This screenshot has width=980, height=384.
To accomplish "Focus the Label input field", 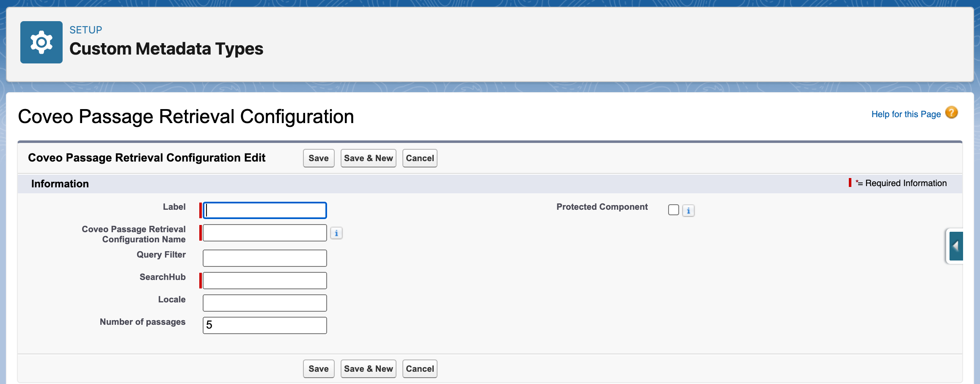I will pyautogui.click(x=265, y=210).
